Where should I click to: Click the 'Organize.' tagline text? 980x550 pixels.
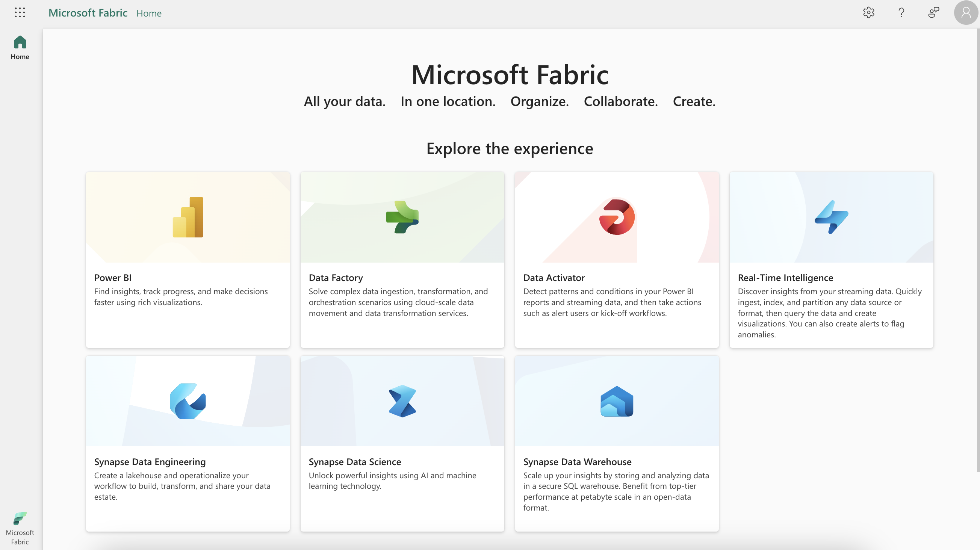540,101
